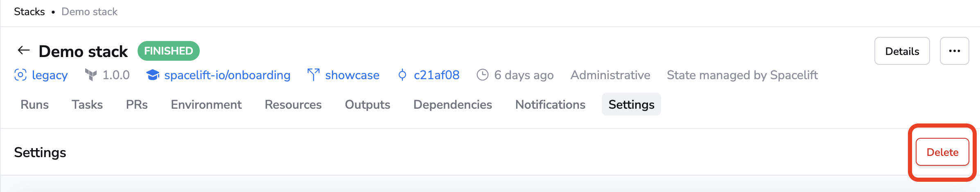
Task: Open the spacelift-io/onboarding repository link
Action: (227, 75)
